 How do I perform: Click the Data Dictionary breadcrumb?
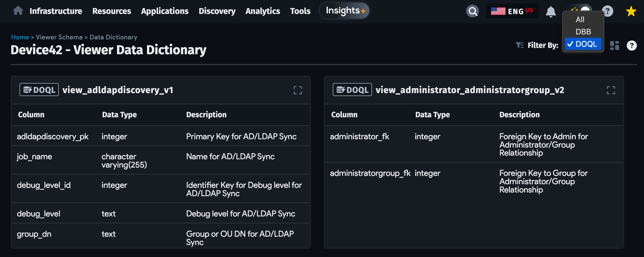(x=113, y=37)
